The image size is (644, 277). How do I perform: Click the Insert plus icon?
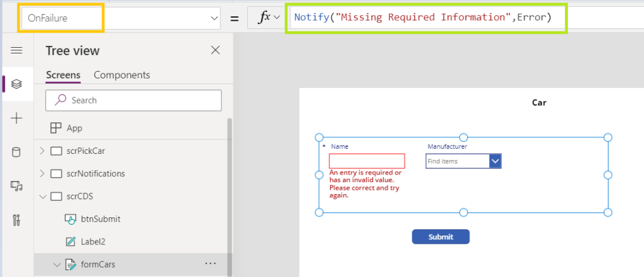point(17,118)
